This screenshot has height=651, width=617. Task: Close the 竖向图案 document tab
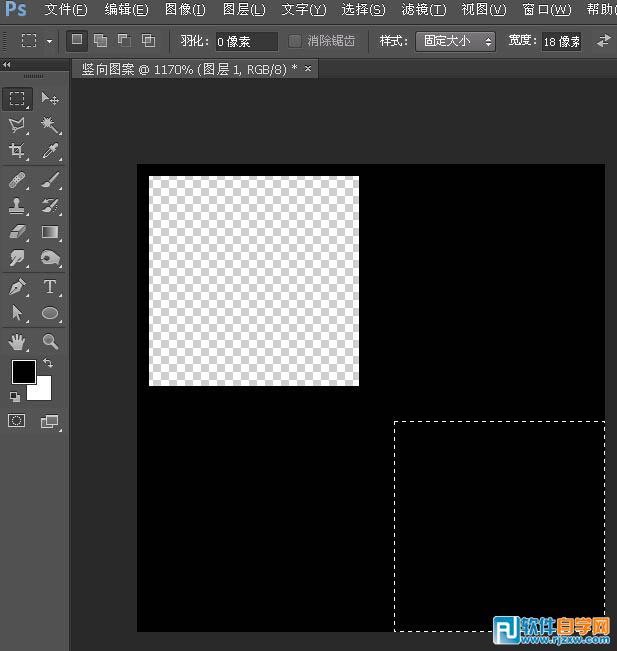coord(308,68)
